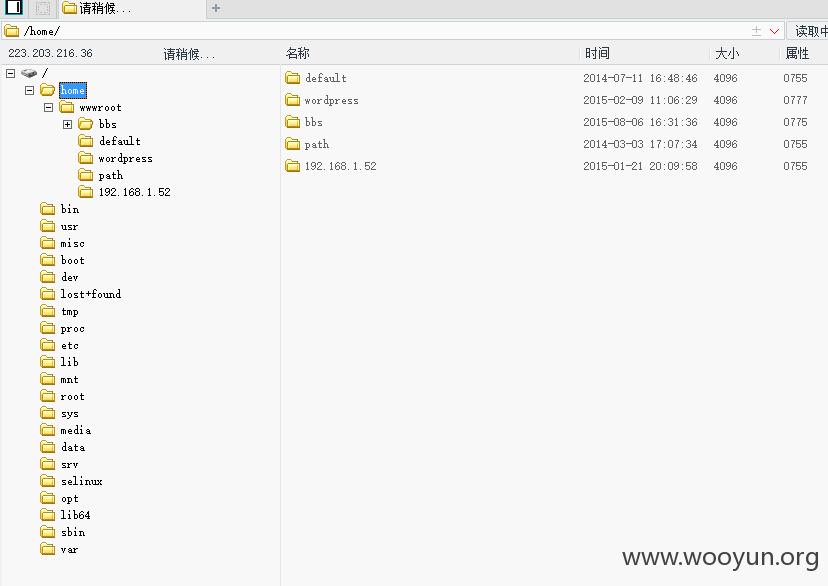Select wwwroot folder in tree
This screenshot has width=828, height=586.
tap(100, 107)
